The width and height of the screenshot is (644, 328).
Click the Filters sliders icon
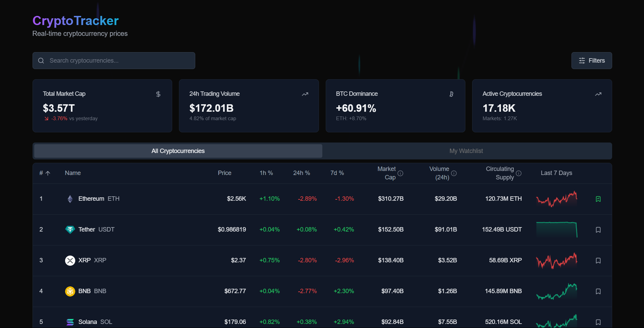[582, 61]
